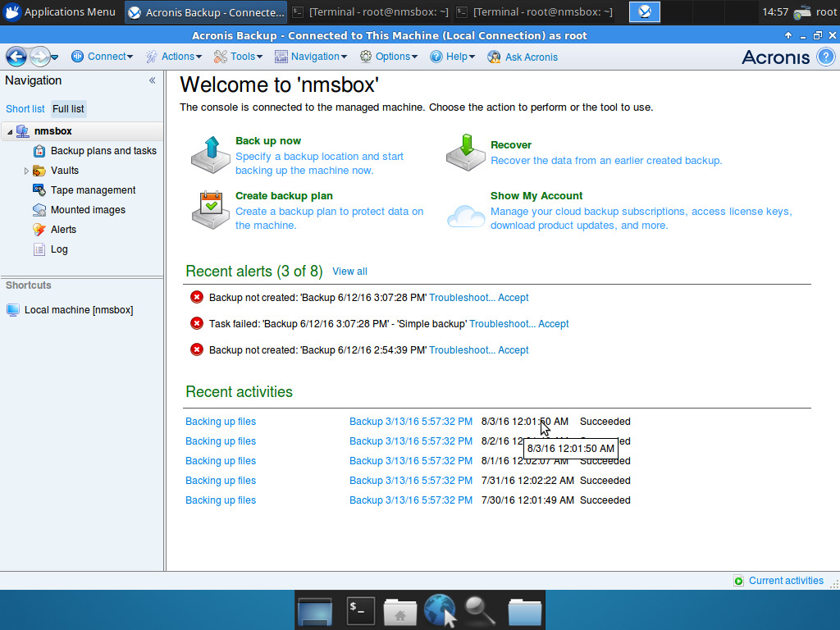The width and height of the screenshot is (840, 630).
Task: Open the blue folder dock icon
Action: [524, 612]
